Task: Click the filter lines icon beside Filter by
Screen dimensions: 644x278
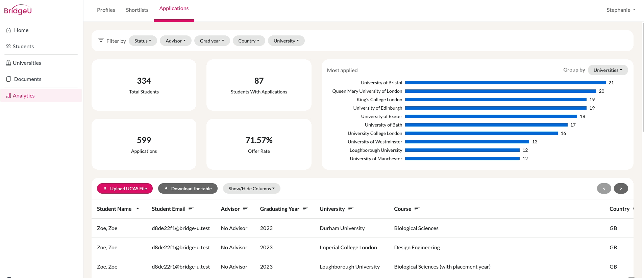Action: coord(101,40)
